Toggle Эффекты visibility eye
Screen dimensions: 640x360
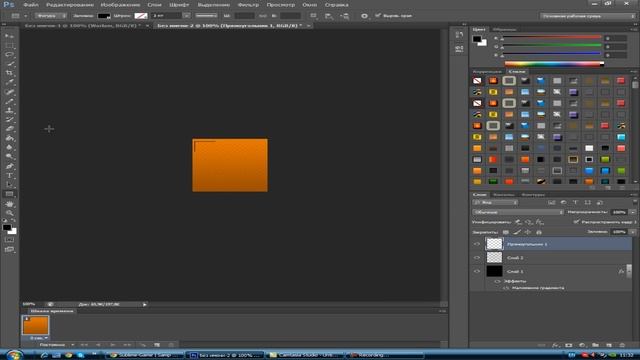497,281
